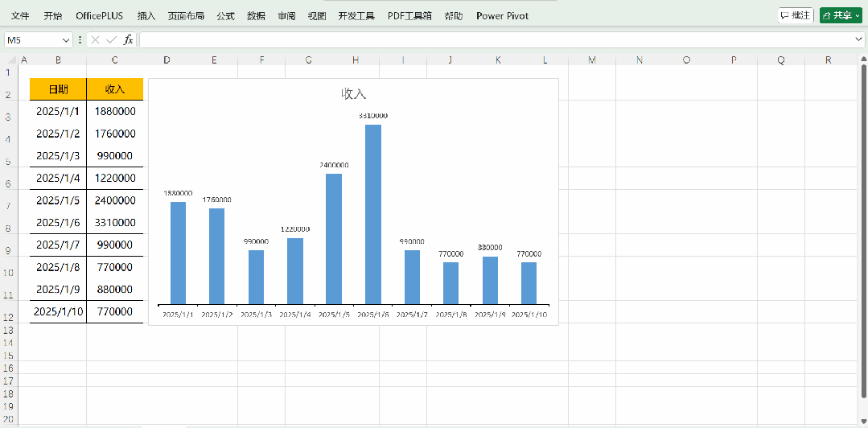The image size is (868, 428).
Task: Click the formula bar Cancel X icon
Action: pos(96,39)
